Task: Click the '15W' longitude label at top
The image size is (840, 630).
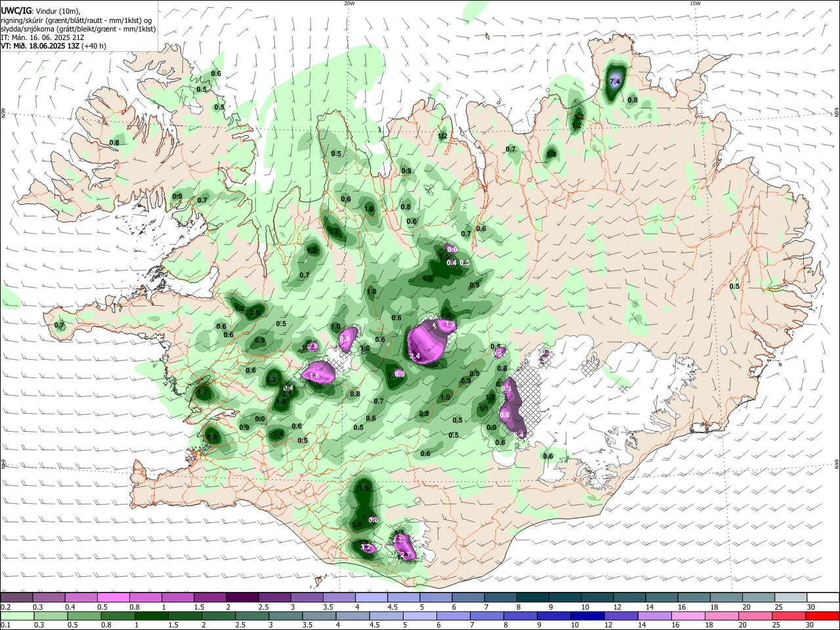Action: [695, 3]
